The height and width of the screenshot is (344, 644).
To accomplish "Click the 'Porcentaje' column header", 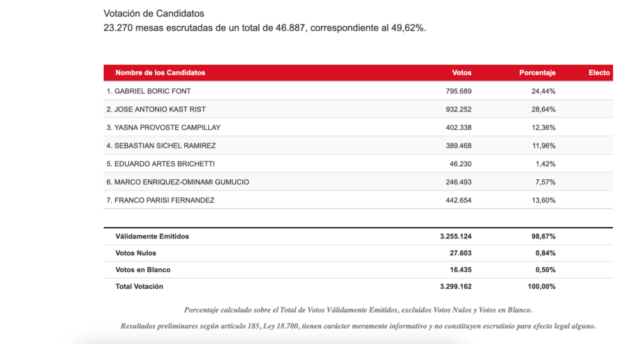I will click(537, 73).
